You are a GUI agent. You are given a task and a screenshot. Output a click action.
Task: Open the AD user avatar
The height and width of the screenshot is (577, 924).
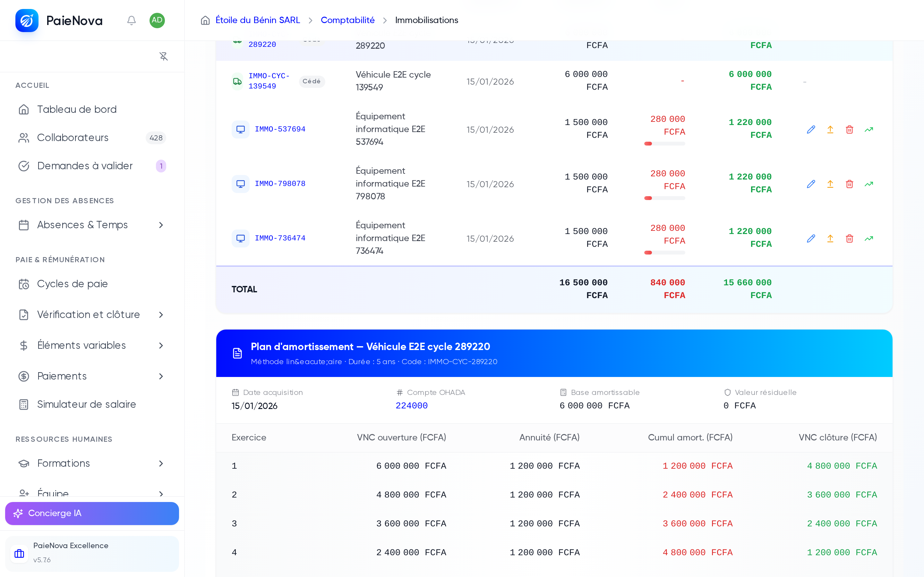[x=157, y=20]
